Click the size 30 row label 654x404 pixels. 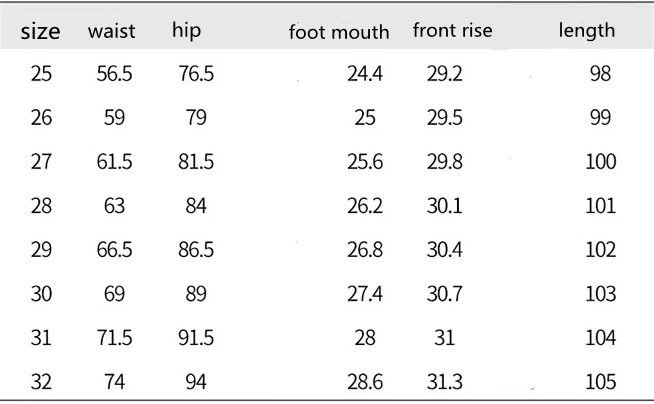(x=41, y=294)
